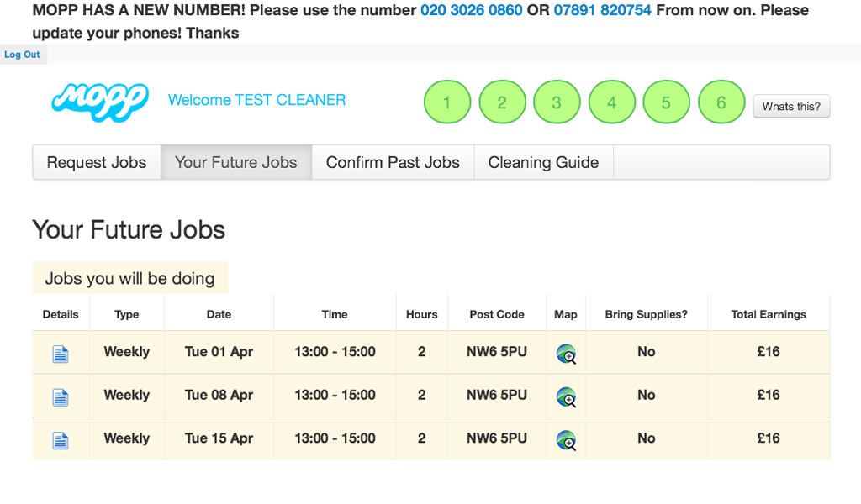Click No supplies in Tue 01 Apr row
This screenshot has width=861, height=504.
tap(647, 351)
